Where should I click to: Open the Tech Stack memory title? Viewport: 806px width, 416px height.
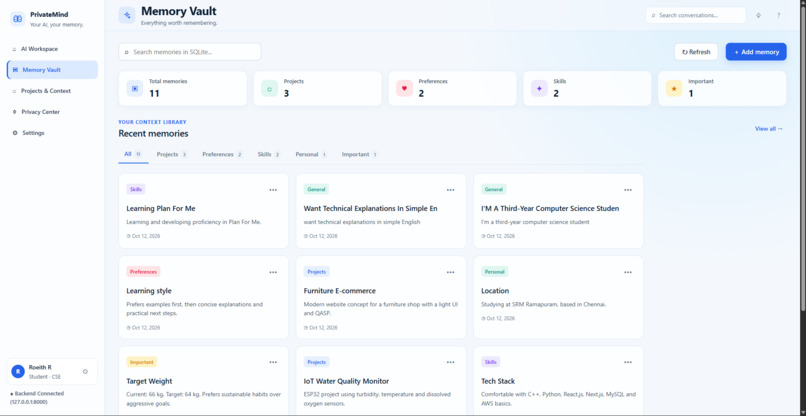click(498, 381)
